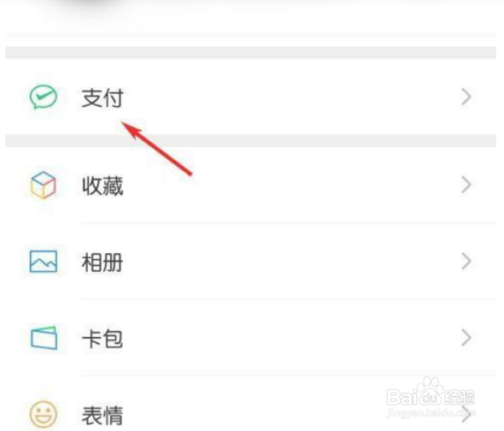Click the red arrow pointing at 支付
The image size is (504, 431).
pos(156,149)
